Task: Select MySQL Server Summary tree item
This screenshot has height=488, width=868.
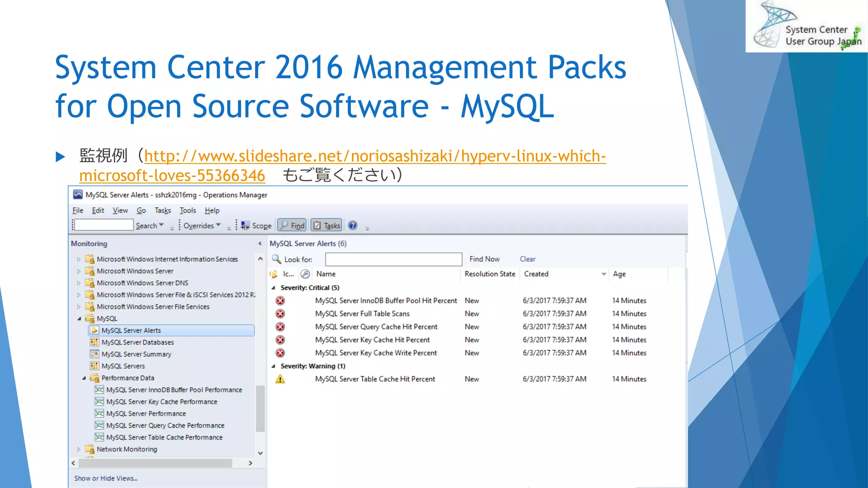Action: coord(136,354)
